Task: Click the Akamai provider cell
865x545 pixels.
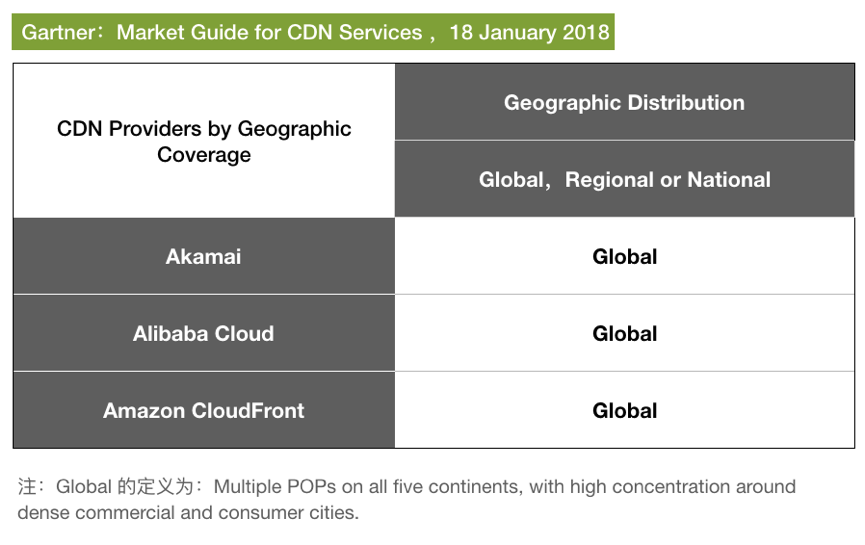Action: click(203, 257)
